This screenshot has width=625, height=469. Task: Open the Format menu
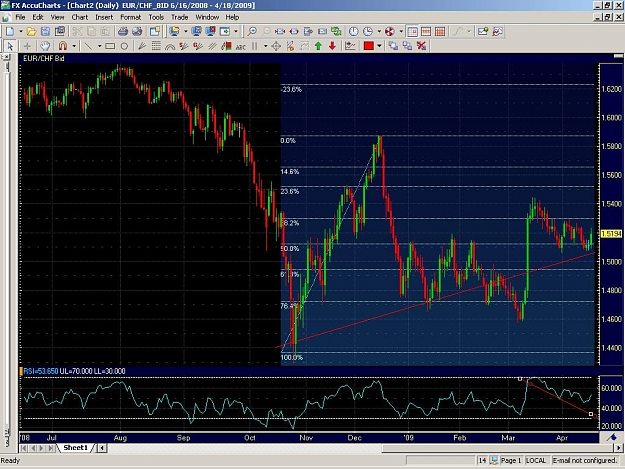[x=131, y=17]
